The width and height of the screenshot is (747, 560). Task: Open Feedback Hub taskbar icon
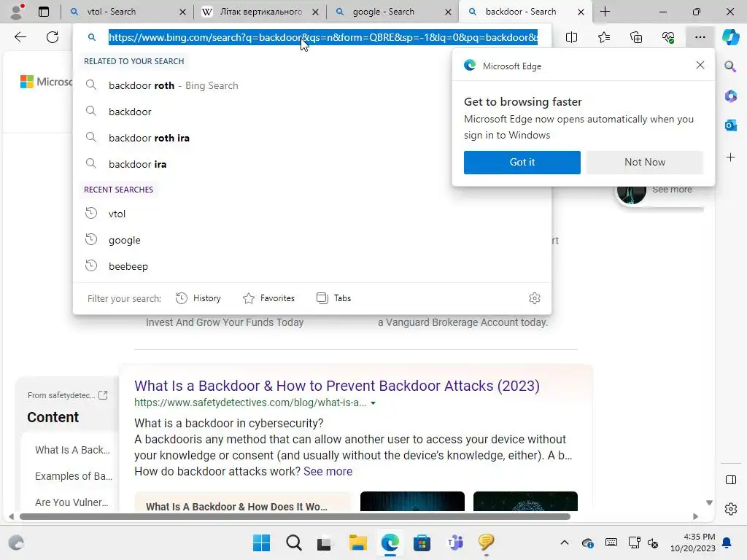click(x=486, y=542)
